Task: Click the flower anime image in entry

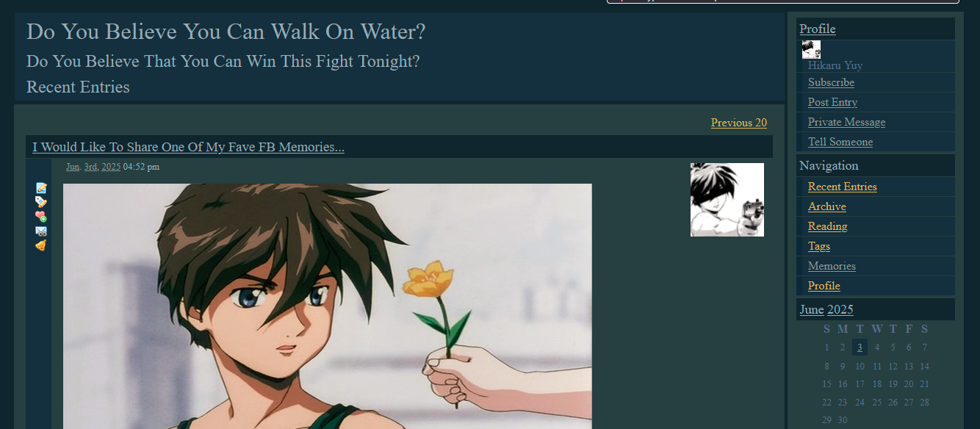Action: [328, 306]
